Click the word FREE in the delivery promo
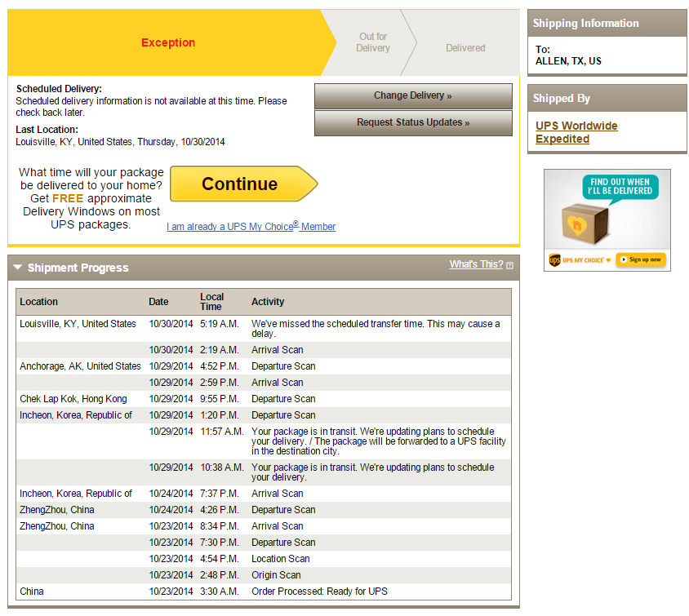 [68, 198]
